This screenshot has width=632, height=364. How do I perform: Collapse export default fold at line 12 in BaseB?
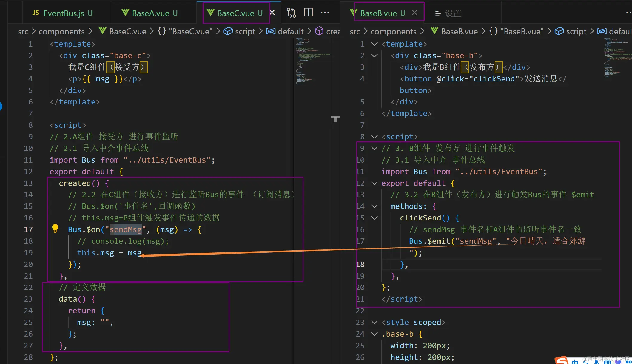click(x=374, y=183)
